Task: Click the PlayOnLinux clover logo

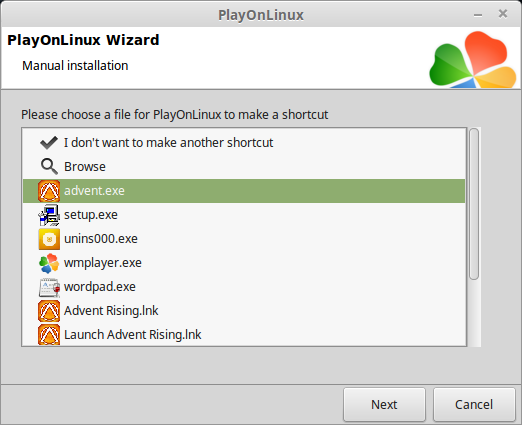Action: [x=473, y=60]
